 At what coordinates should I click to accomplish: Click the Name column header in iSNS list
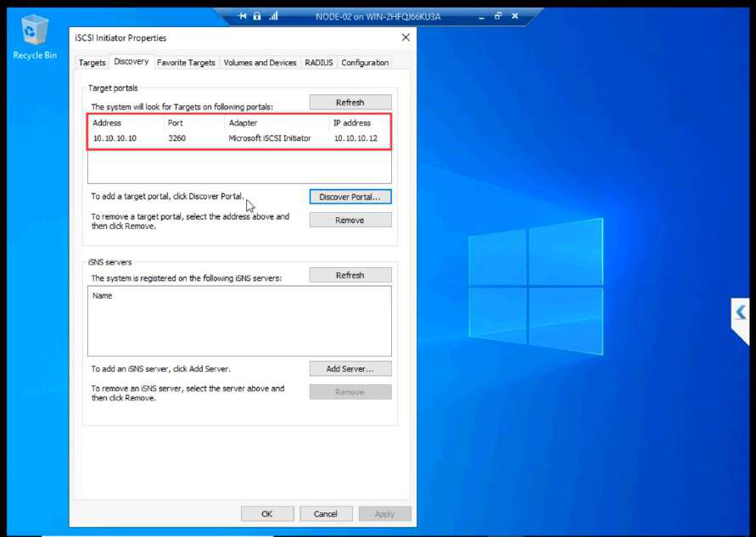(102, 295)
